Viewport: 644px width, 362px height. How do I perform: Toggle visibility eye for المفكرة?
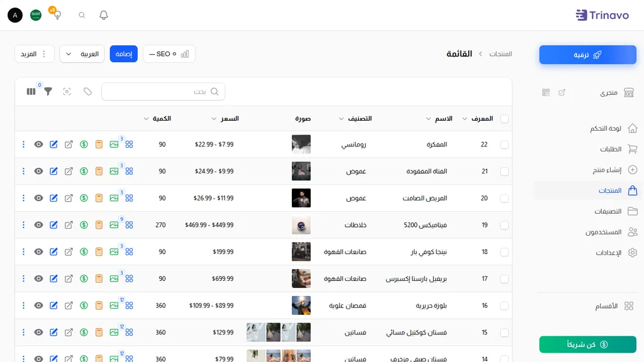click(38, 145)
